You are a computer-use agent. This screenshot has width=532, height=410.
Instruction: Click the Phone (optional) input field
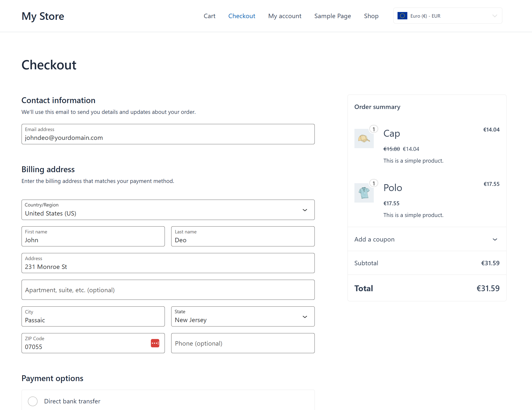[x=242, y=343]
